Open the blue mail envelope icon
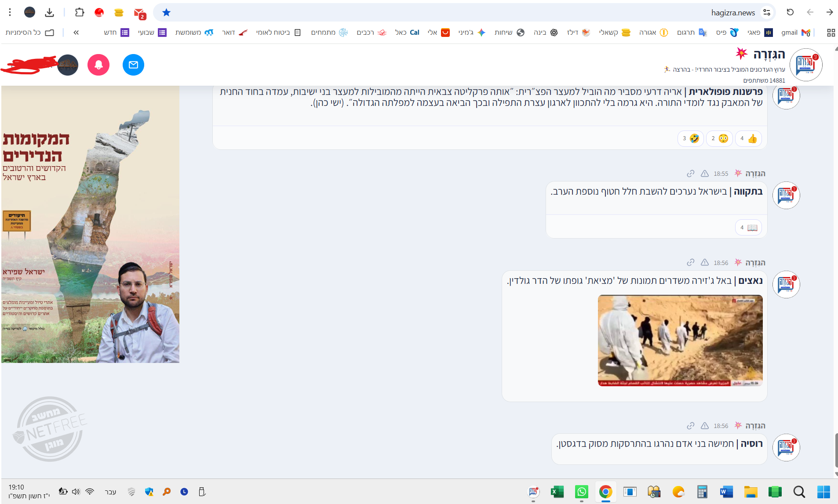 133,65
